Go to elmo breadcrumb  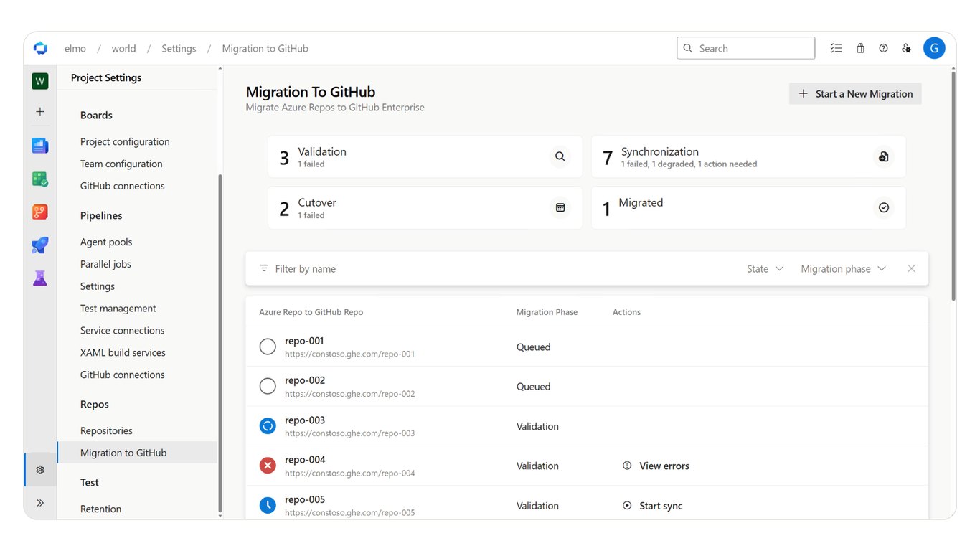point(75,48)
